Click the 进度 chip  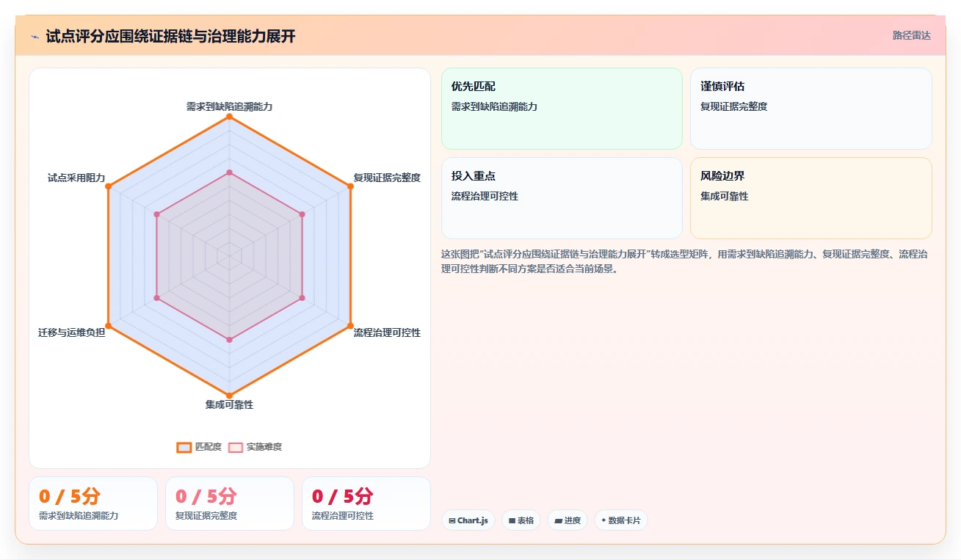tap(567, 520)
